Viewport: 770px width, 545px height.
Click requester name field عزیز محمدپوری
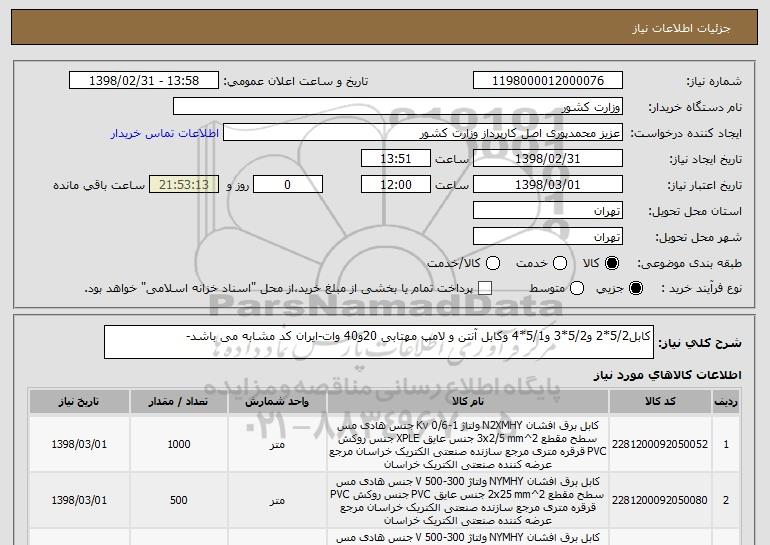pyautogui.click(x=423, y=133)
